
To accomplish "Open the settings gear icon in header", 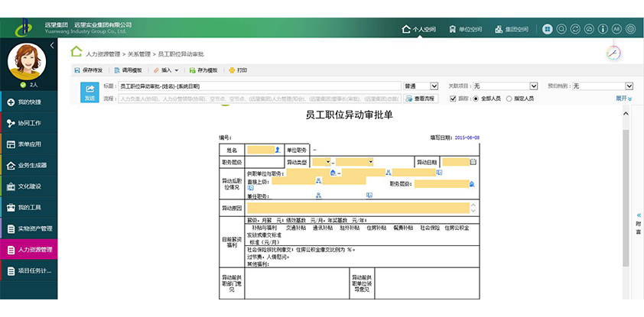I will click(x=630, y=29).
